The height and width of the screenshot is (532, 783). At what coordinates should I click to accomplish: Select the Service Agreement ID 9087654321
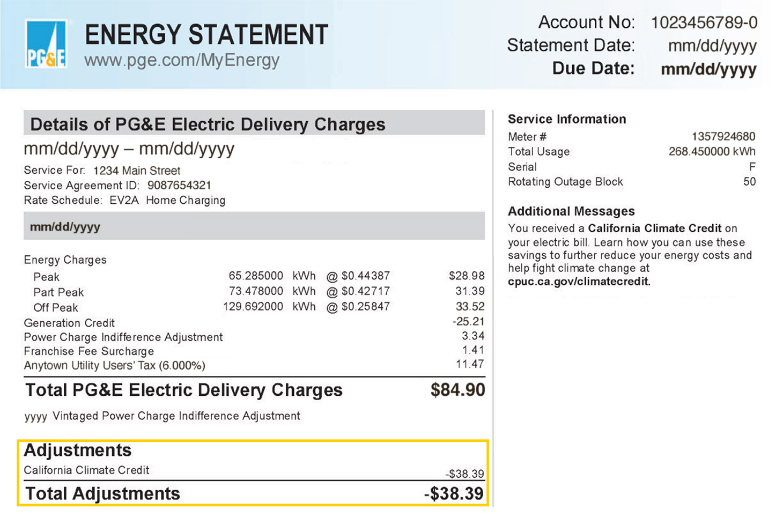coord(179,186)
